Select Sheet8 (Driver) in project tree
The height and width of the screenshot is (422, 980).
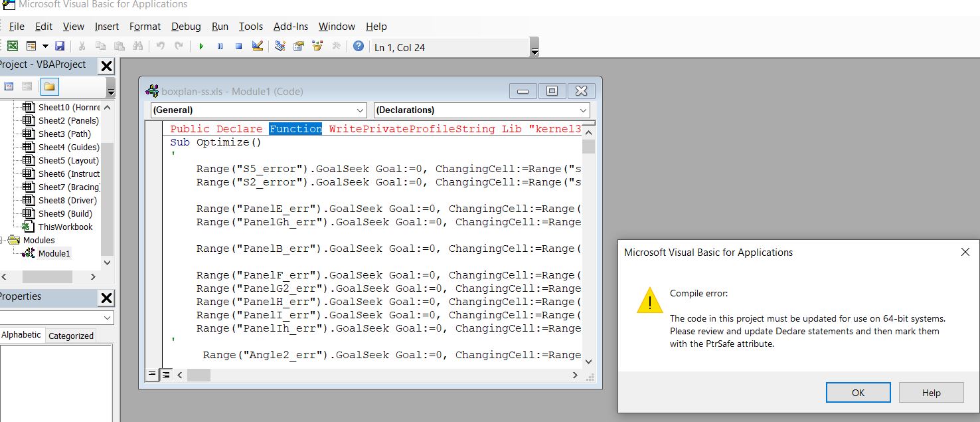67,200
